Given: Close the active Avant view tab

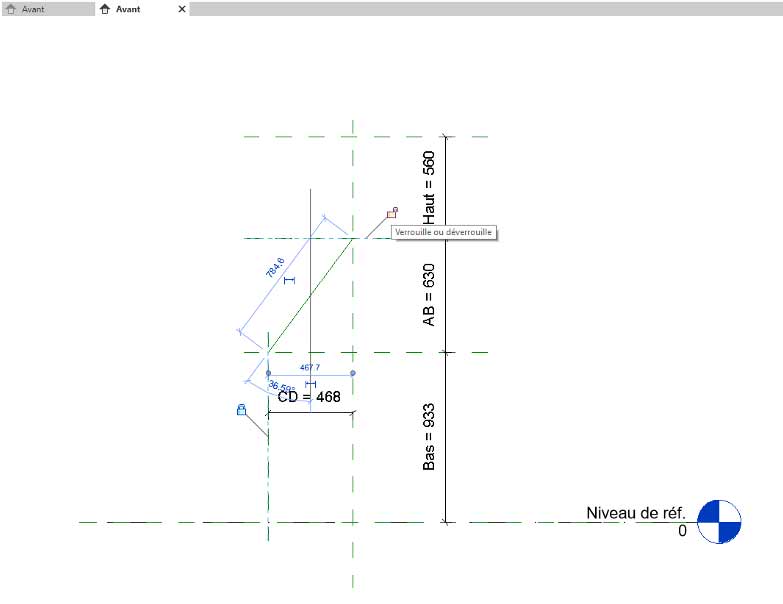Looking at the screenshot, I should pos(181,9).
